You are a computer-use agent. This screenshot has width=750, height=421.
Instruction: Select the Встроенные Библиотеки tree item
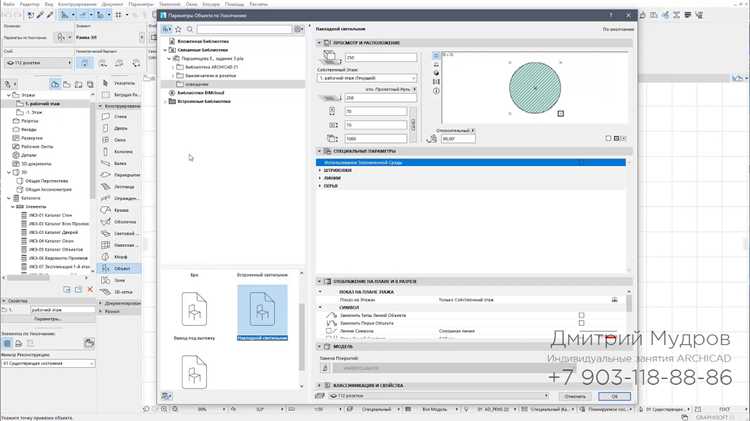pos(204,101)
